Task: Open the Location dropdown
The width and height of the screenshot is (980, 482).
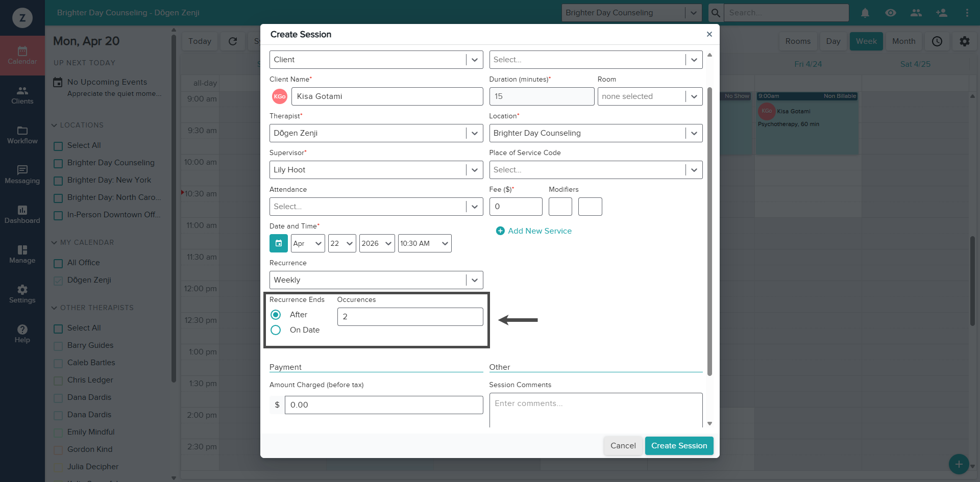Action: tap(596, 133)
